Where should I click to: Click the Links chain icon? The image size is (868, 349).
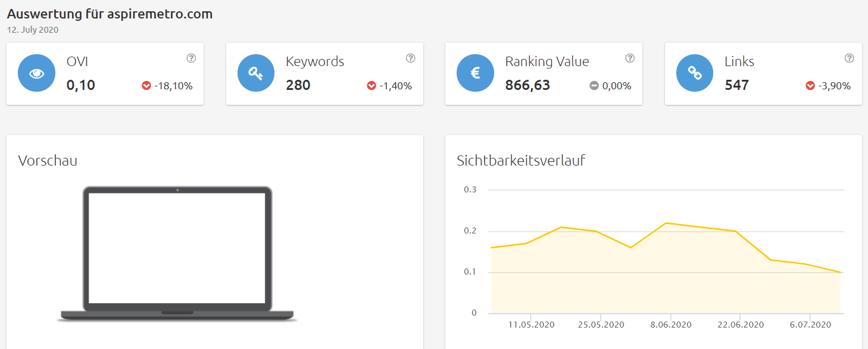click(695, 73)
